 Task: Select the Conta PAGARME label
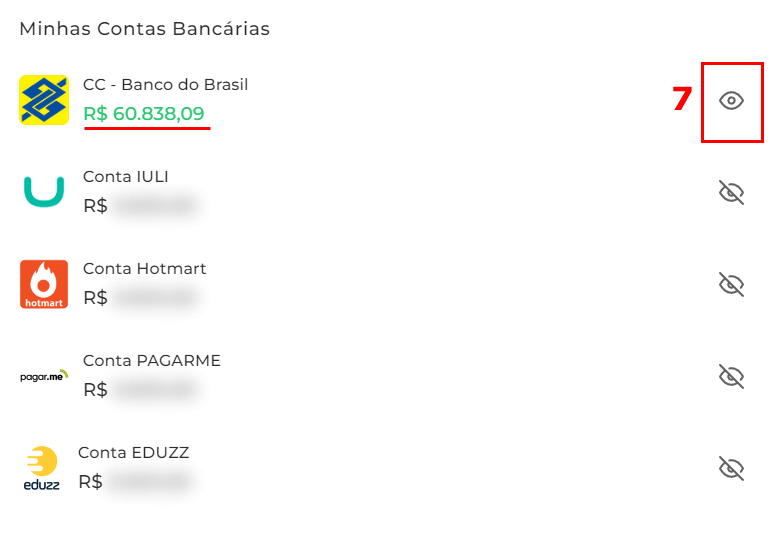click(151, 361)
